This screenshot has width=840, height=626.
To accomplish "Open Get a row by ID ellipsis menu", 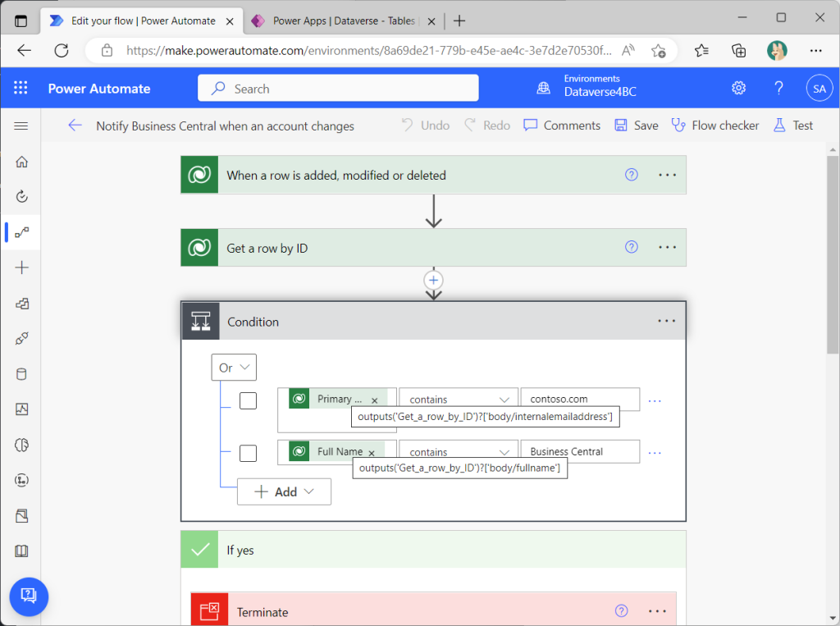I will point(667,247).
